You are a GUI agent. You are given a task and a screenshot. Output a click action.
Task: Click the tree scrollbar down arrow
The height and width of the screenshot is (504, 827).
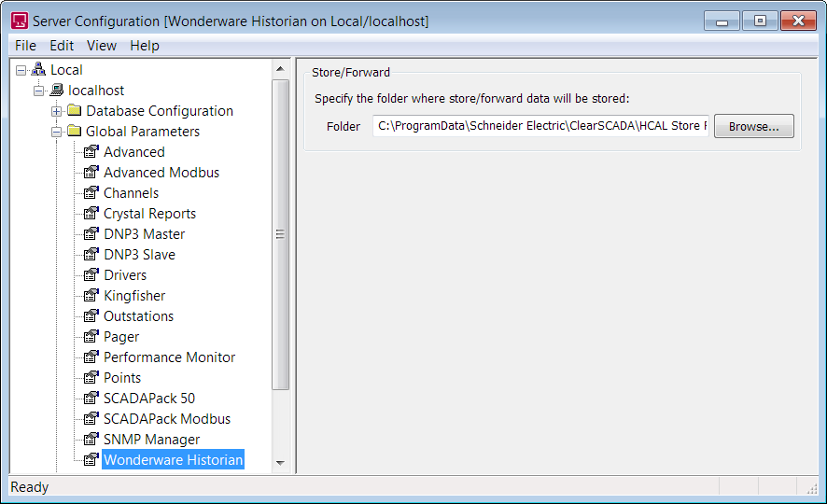coord(281,464)
